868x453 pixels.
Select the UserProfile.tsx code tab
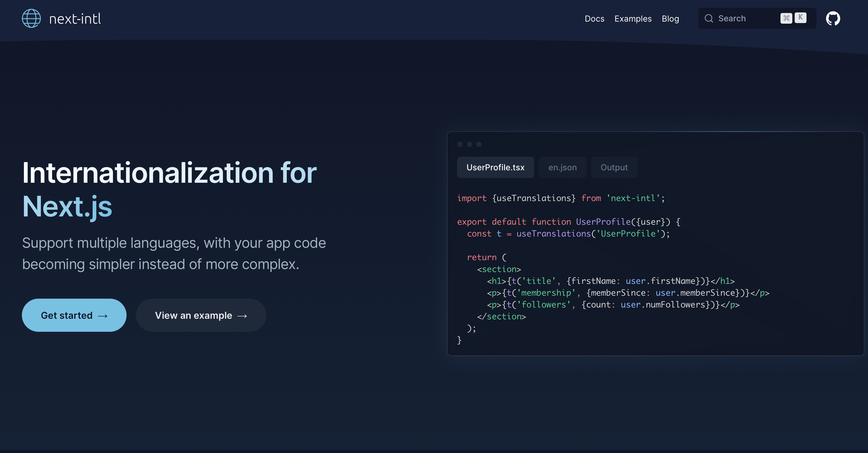click(x=495, y=167)
